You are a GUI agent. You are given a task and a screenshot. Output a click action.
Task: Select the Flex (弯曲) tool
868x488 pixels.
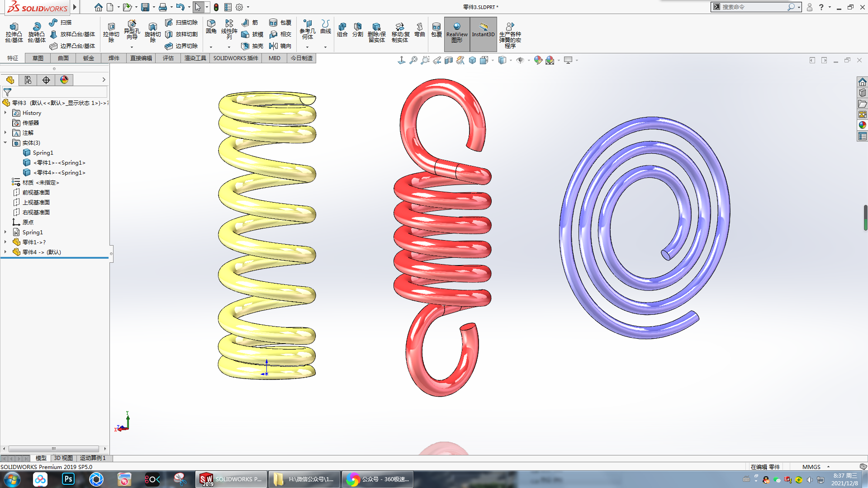point(420,30)
